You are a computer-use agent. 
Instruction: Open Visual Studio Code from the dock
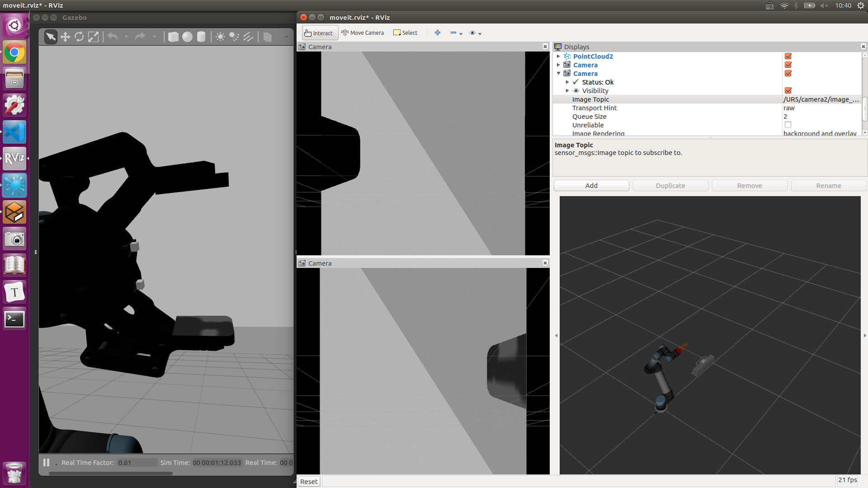point(14,132)
